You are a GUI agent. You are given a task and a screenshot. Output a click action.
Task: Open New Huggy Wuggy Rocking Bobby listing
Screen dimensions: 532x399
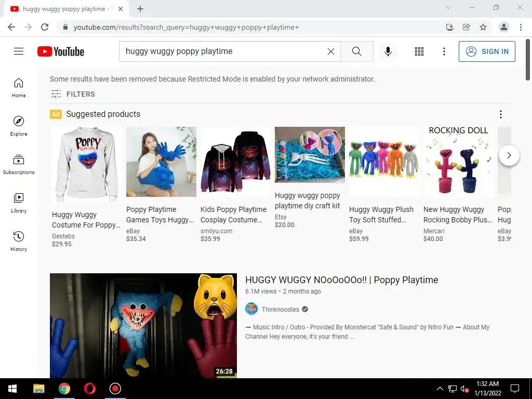pos(458,215)
